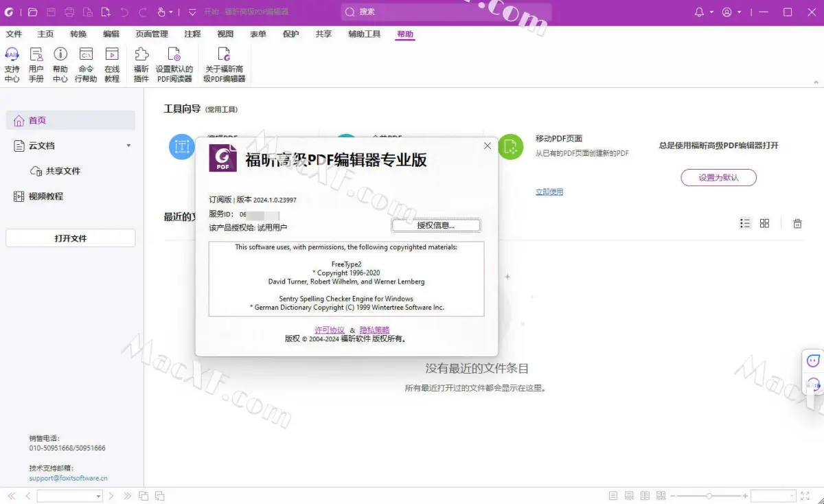Switch to Page Management (页面管理) tab

point(152,34)
